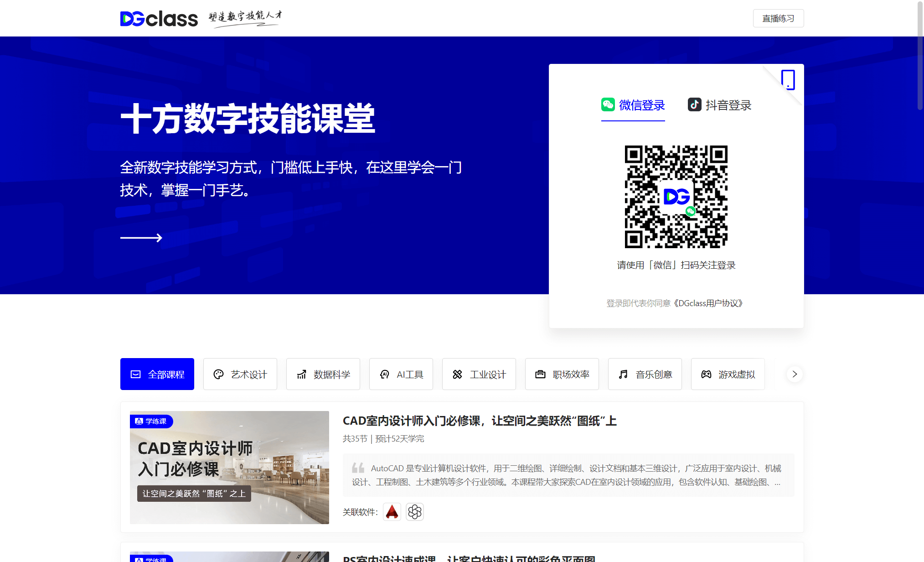Filter courses by 艺术设计
The width and height of the screenshot is (924, 562).
point(240,374)
